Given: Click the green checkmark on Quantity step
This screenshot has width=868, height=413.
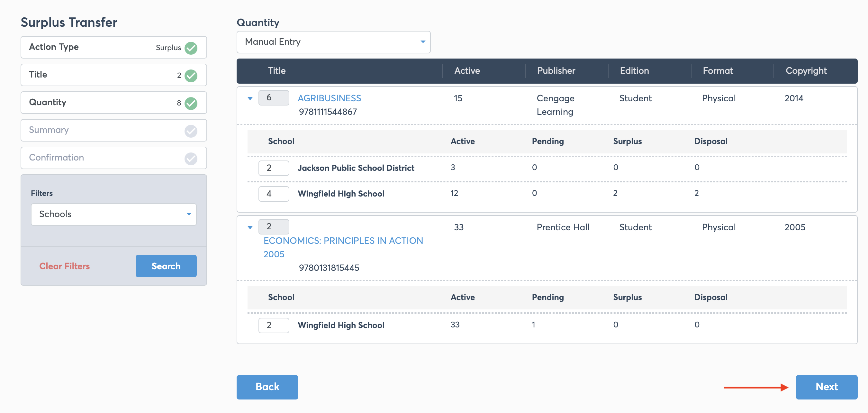Looking at the screenshot, I should pyautogui.click(x=191, y=103).
